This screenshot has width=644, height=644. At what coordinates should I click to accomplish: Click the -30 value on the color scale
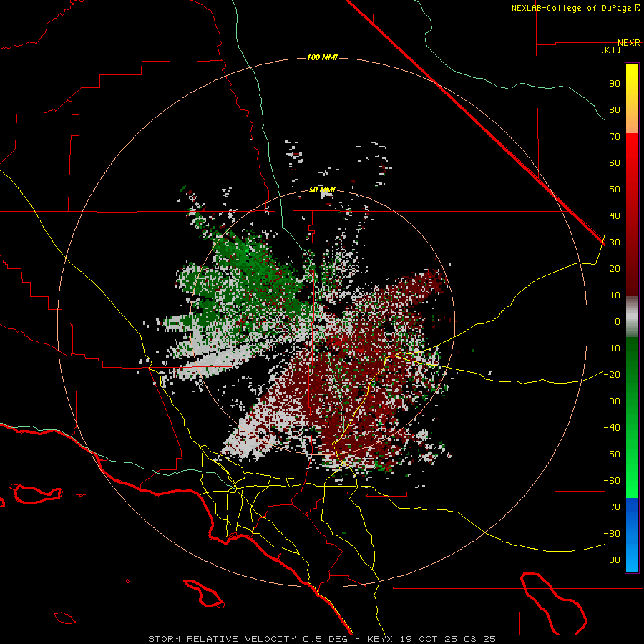612,401
